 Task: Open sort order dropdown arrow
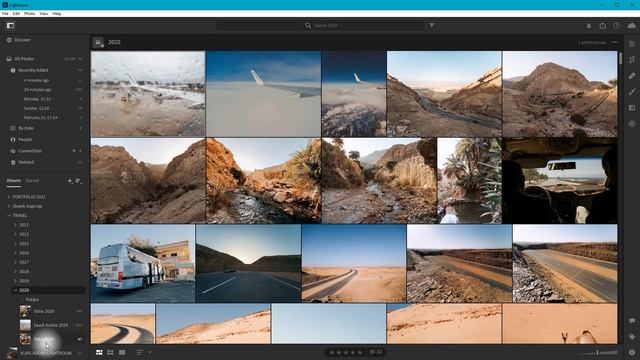click(150, 352)
